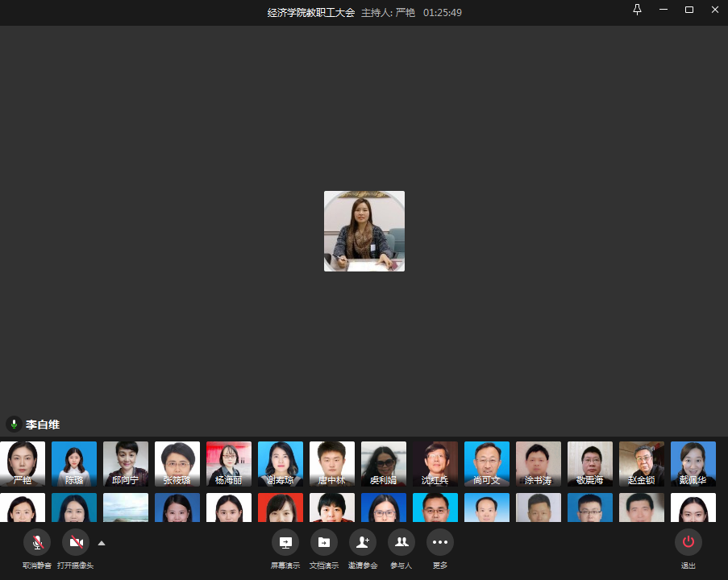The image size is (728, 580).
Task: Click participant tile labeled 陈璐
Action: click(x=74, y=463)
